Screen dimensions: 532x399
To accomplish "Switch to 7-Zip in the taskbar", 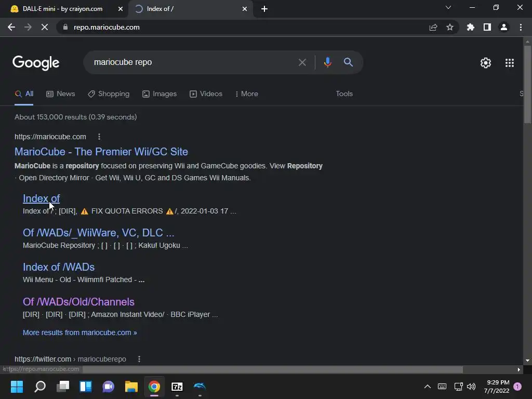I will point(177,387).
